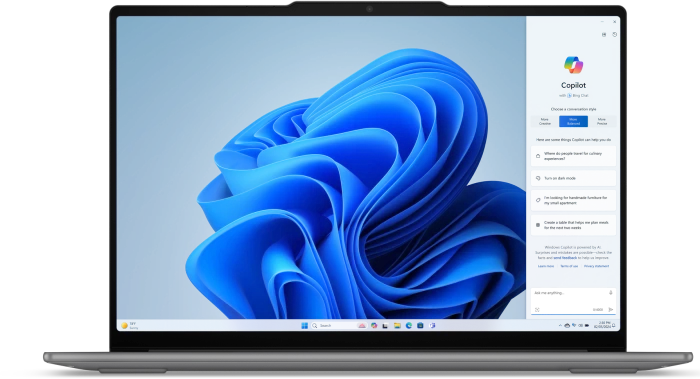Select the More Balanced conversation style
The image size is (700, 379).
point(573,121)
